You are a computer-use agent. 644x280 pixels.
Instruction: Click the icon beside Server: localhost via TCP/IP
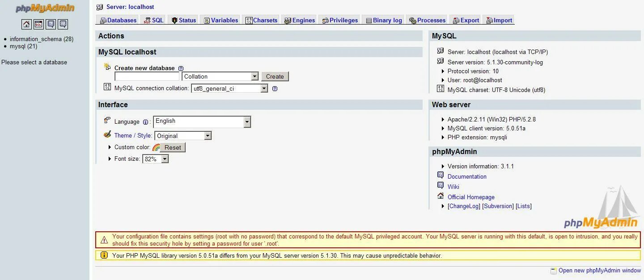click(441, 51)
